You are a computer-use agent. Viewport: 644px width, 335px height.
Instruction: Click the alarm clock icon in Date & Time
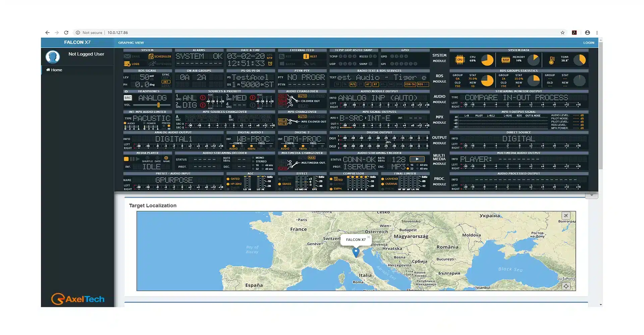tap(270, 64)
